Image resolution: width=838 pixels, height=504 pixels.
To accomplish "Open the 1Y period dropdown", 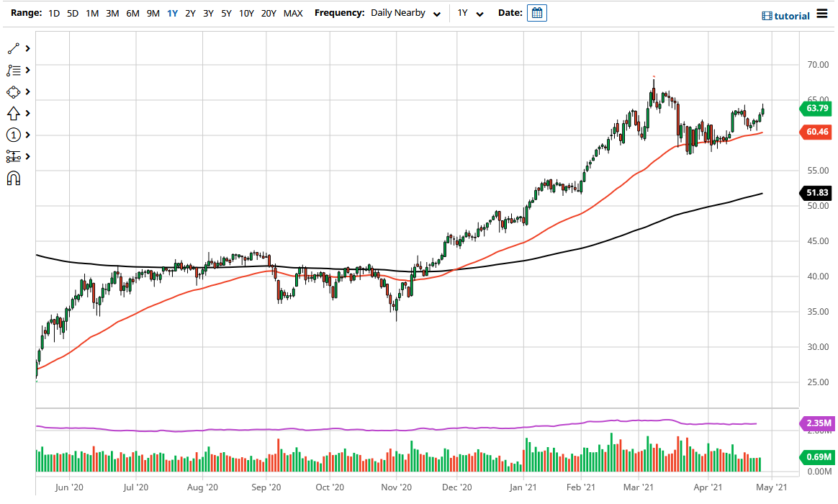I will pyautogui.click(x=470, y=13).
